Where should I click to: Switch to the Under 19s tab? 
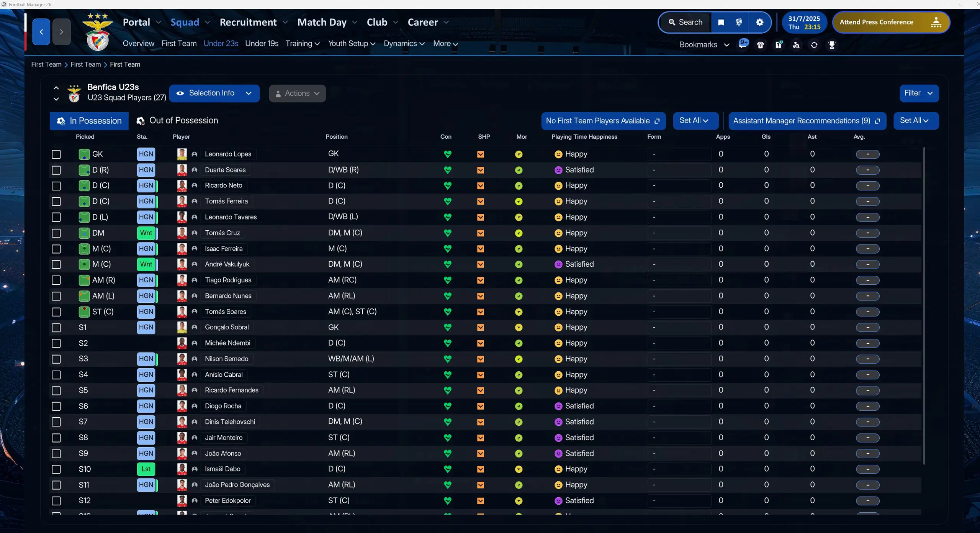pos(262,44)
